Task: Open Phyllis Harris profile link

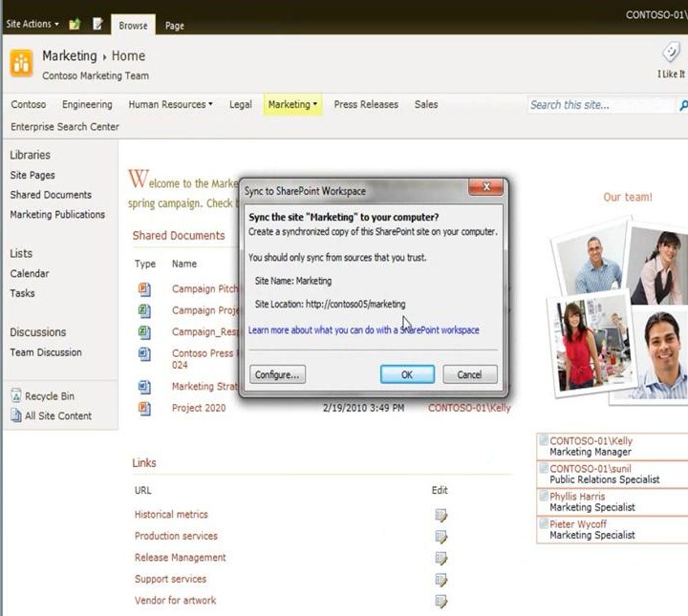Action: [577, 497]
